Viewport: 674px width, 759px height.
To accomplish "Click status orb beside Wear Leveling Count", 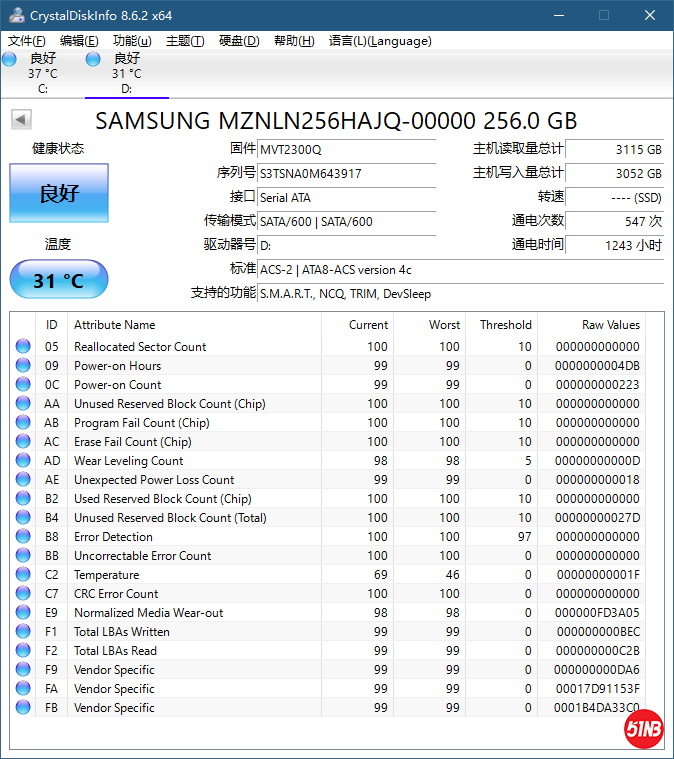I will point(23,461).
